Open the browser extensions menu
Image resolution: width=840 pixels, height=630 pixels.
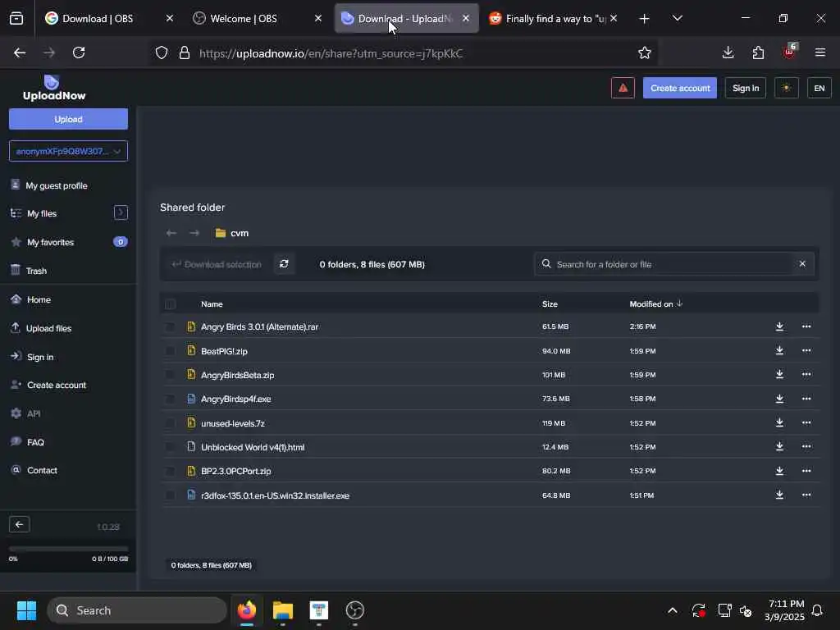pos(758,52)
